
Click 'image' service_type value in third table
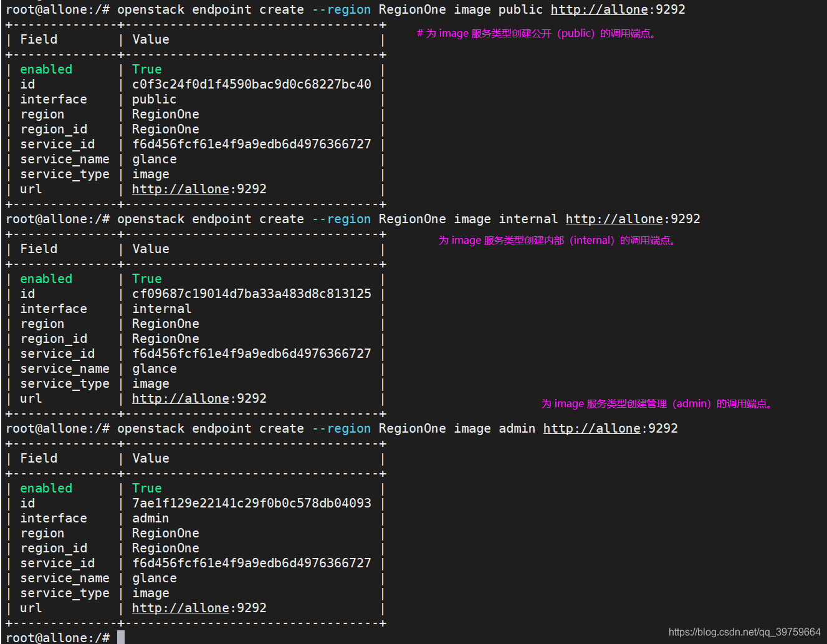[x=151, y=594]
